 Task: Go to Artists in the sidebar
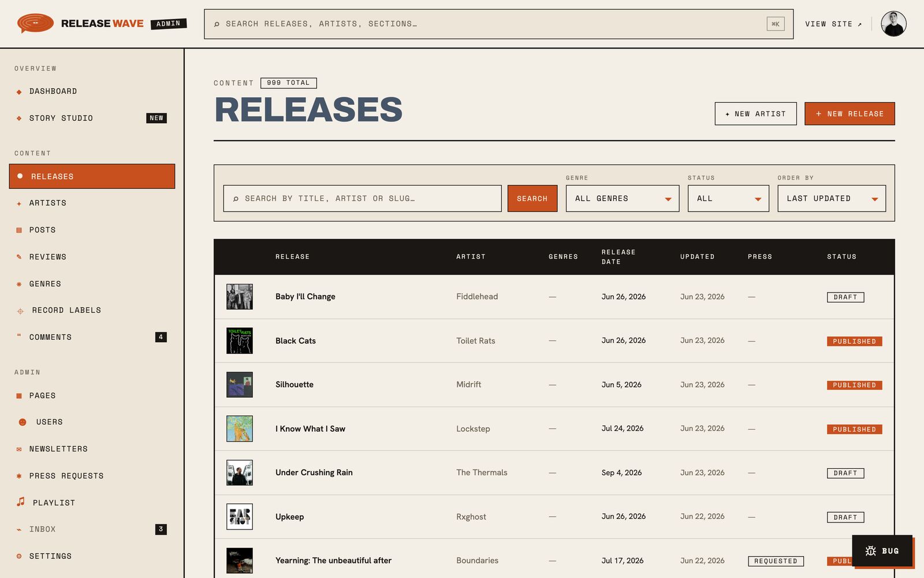(92, 203)
